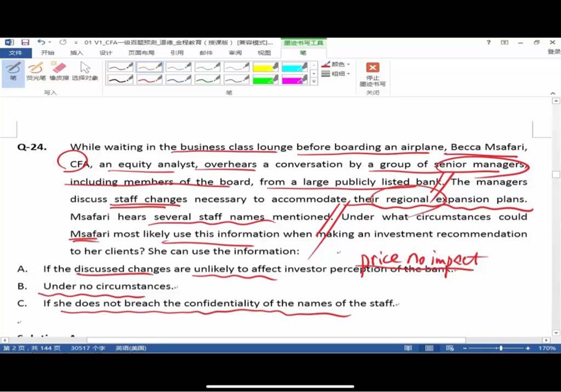Click word count '30517 个字'
The image size is (561, 392).
pyautogui.click(x=88, y=348)
